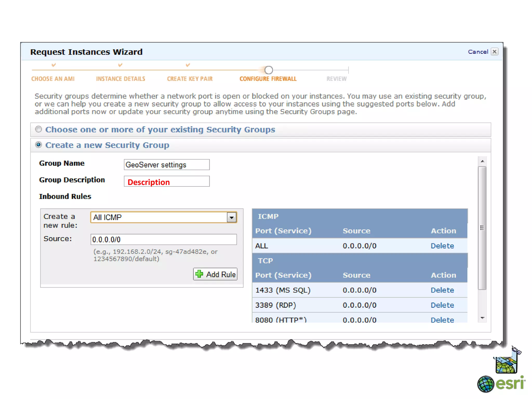Click the Source 0.0.0.0/0 input field
This screenshot has width=532, height=399.
[163, 239]
